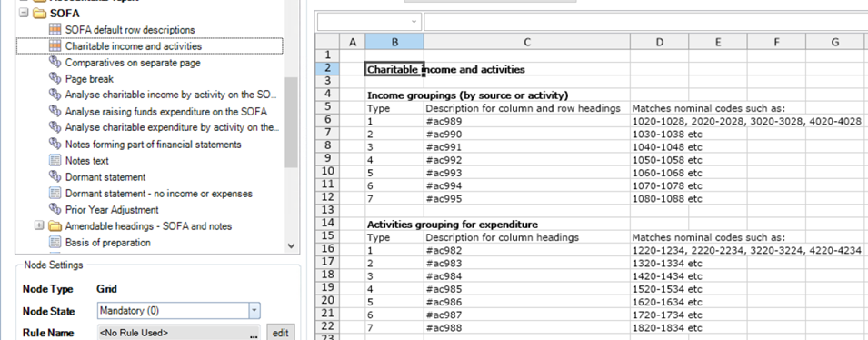Image resolution: width=868 pixels, height=340 pixels.
Task: Select column E header
Action: [x=718, y=42]
